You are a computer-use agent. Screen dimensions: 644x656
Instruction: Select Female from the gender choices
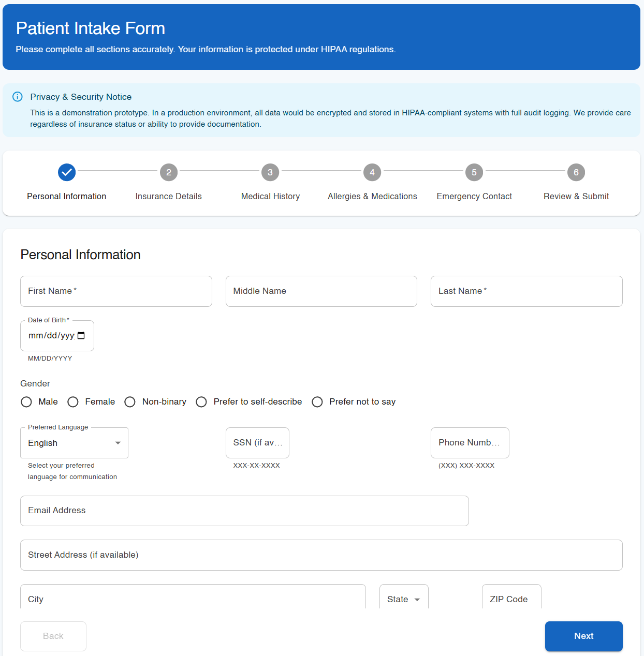tap(72, 401)
